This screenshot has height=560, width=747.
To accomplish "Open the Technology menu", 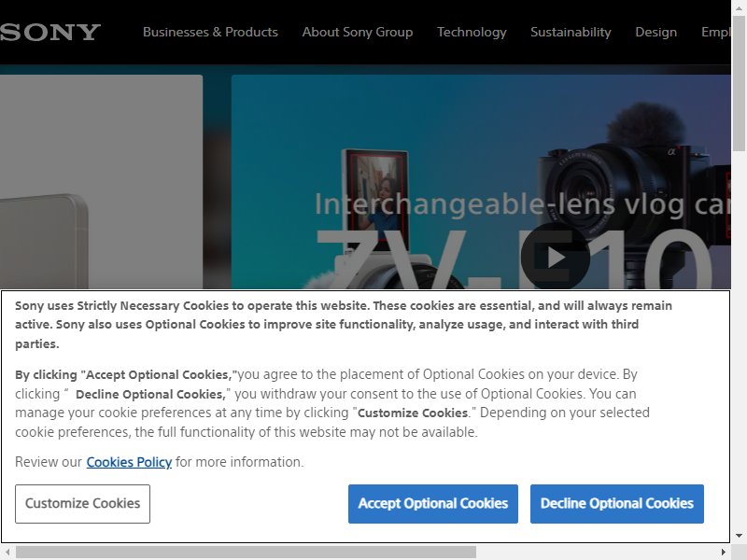I will [472, 32].
